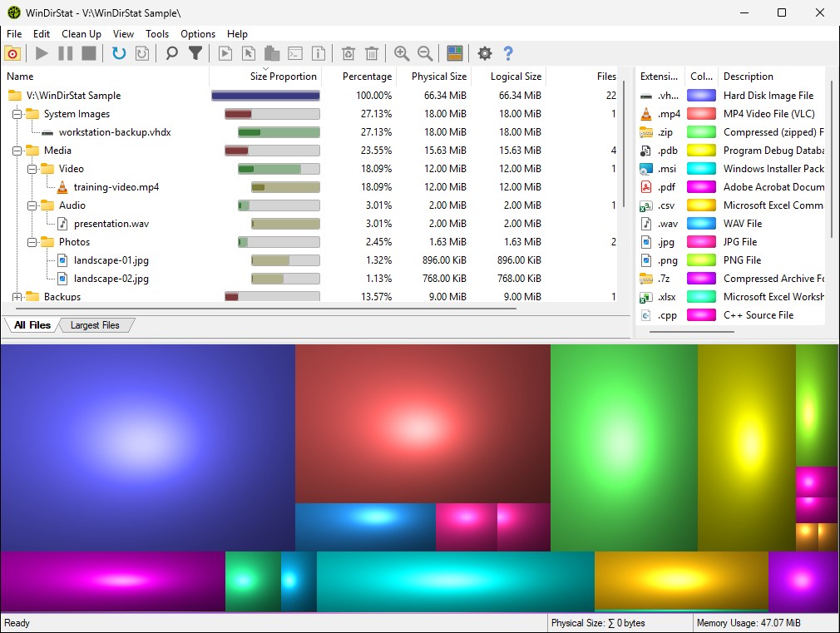Image resolution: width=840 pixels, height=633 pixels.
Task: Select the .pdf Adobe Acrobat row
Action: tap(731, 187)
